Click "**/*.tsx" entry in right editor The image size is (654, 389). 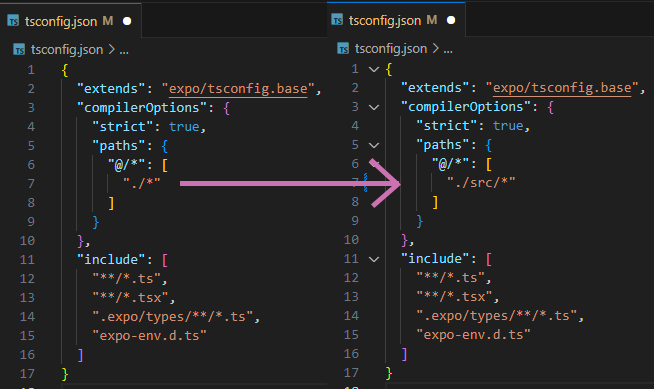tap(454, 296)
